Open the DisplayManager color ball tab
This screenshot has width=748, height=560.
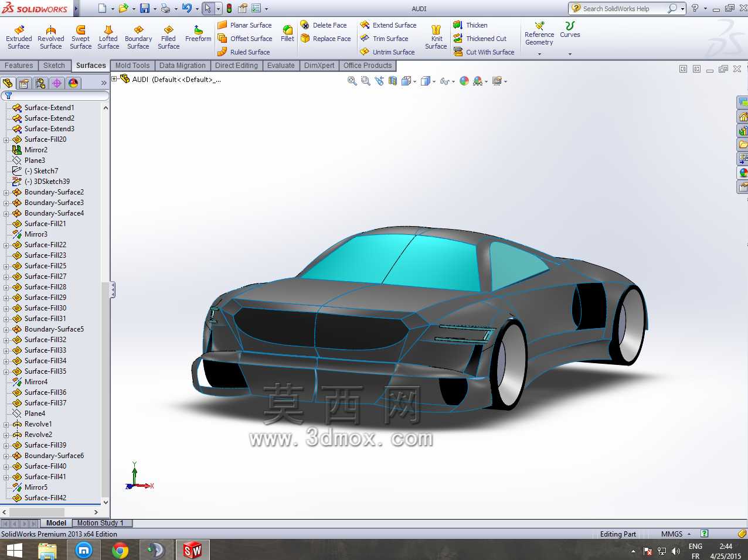[x=73, y=83]
